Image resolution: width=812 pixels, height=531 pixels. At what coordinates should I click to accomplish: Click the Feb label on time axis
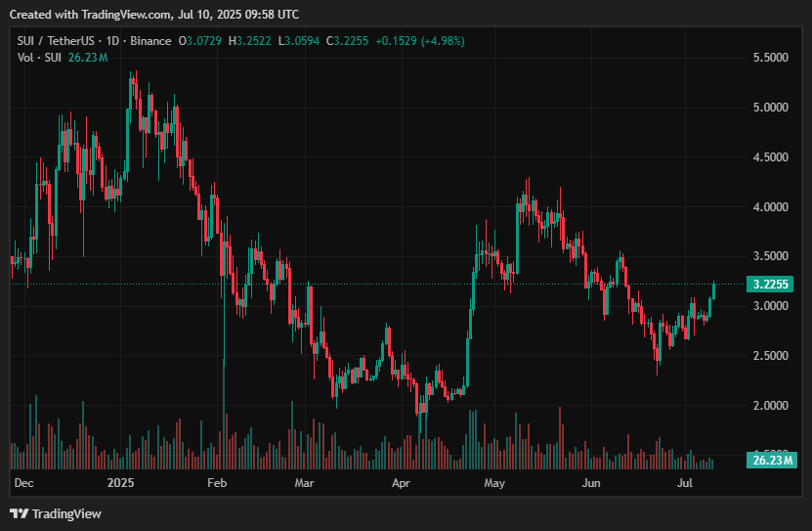coord(217,483)
